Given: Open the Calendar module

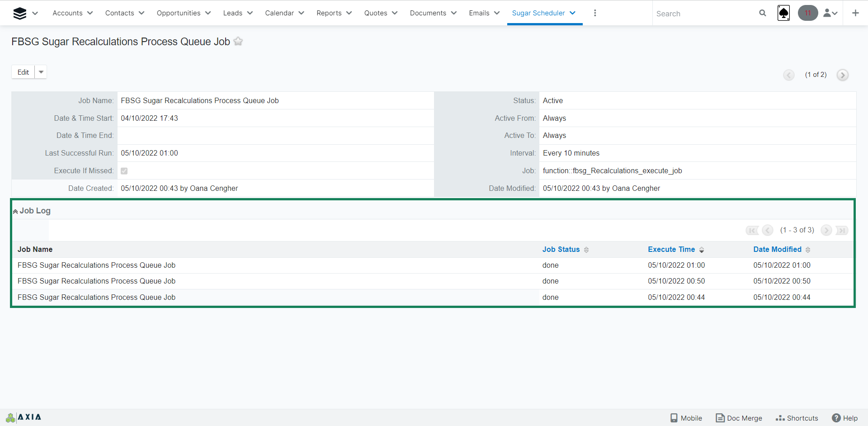Looking at the screenshot, I should pos(279,13).
